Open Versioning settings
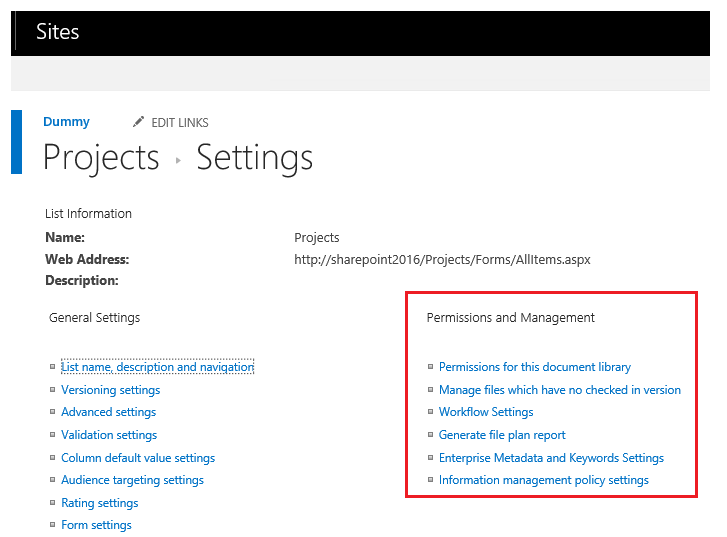This screenshot has height=537, width=727. (x=110, y=390)
